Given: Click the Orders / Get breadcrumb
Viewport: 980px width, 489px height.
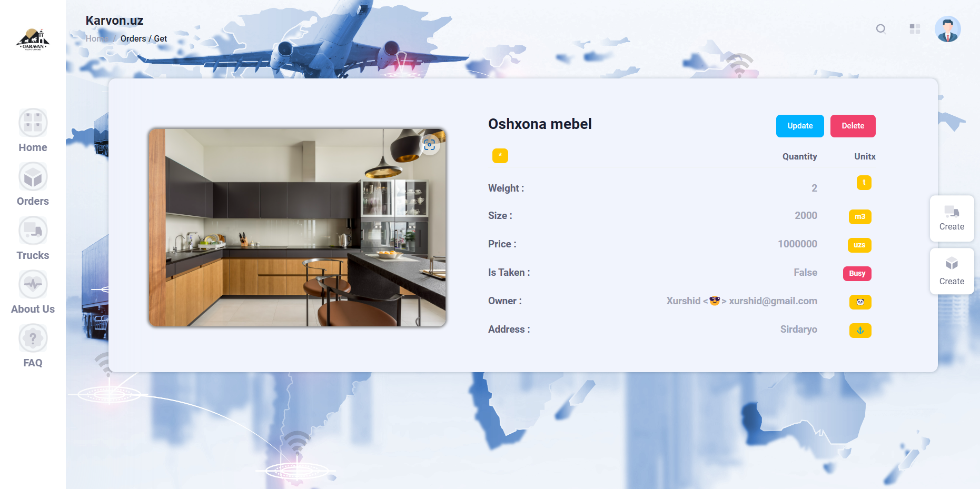Looking at the screenshot, I should click(x=143, y=38).
